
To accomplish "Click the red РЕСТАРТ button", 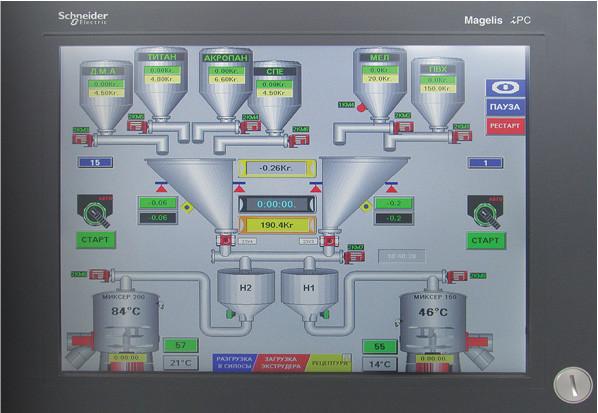I will tap(505, 126).
